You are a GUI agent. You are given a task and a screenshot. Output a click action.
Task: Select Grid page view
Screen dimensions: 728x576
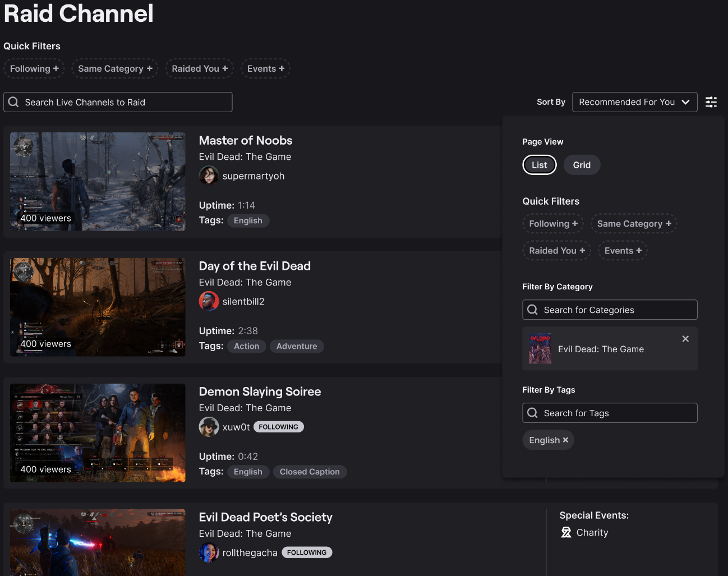582,165
